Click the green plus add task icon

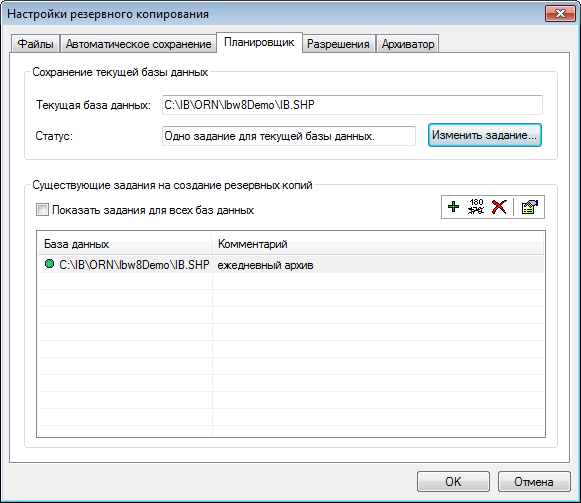pyautogui.click(x=453, y=207)
